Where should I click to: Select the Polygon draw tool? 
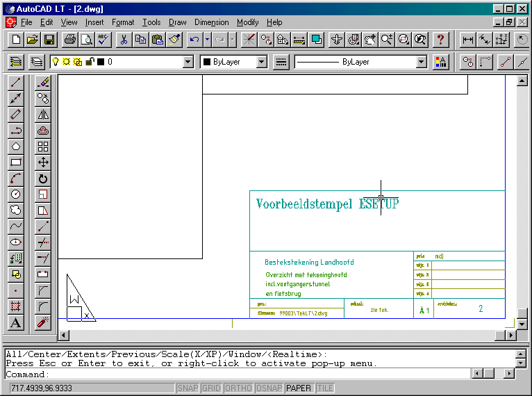tap(15, 147)
